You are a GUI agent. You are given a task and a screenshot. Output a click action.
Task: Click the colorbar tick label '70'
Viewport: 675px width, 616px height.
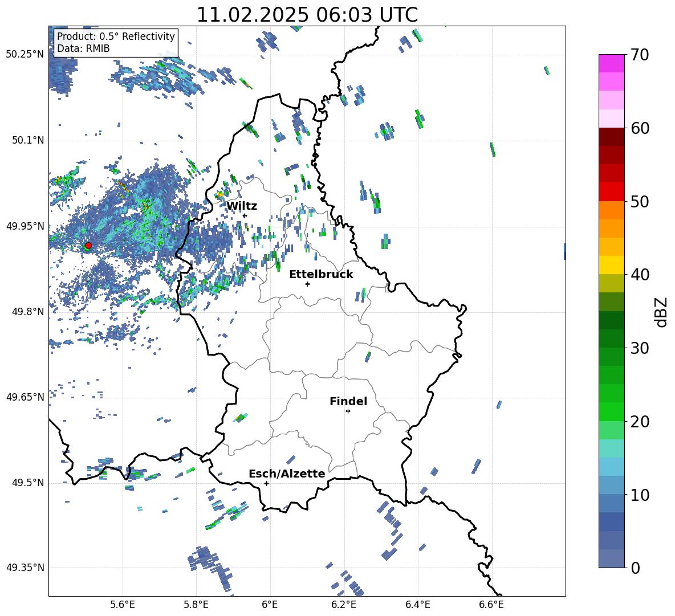pos(640,55)
